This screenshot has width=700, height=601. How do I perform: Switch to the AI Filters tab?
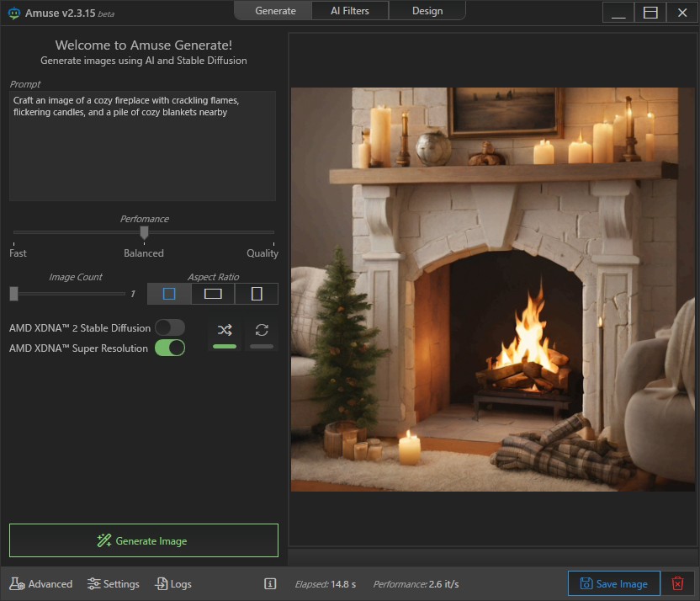(x=351, y=11)
